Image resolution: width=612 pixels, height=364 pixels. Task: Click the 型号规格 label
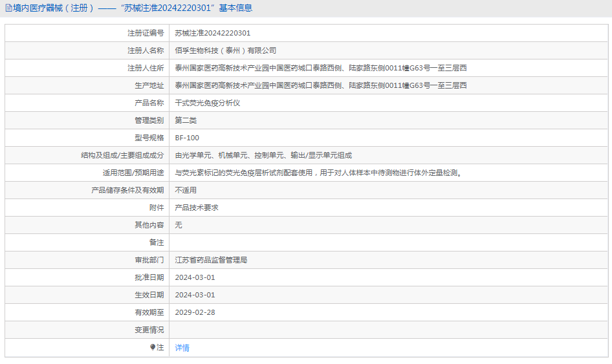[149, 138]
